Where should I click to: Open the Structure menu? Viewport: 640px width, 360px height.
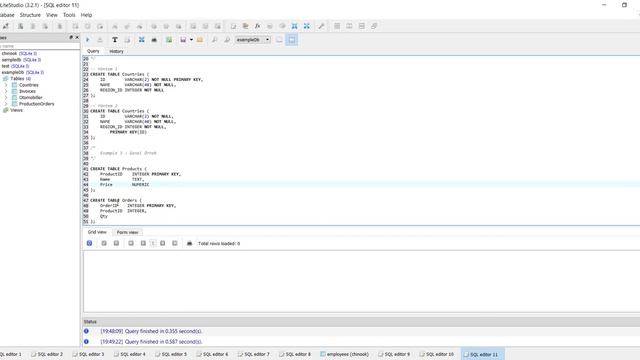tap(30, 15)
